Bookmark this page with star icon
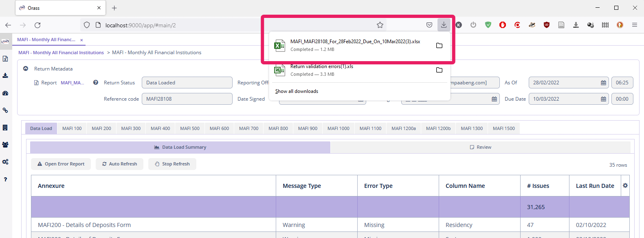 click(x=380, y=25)
